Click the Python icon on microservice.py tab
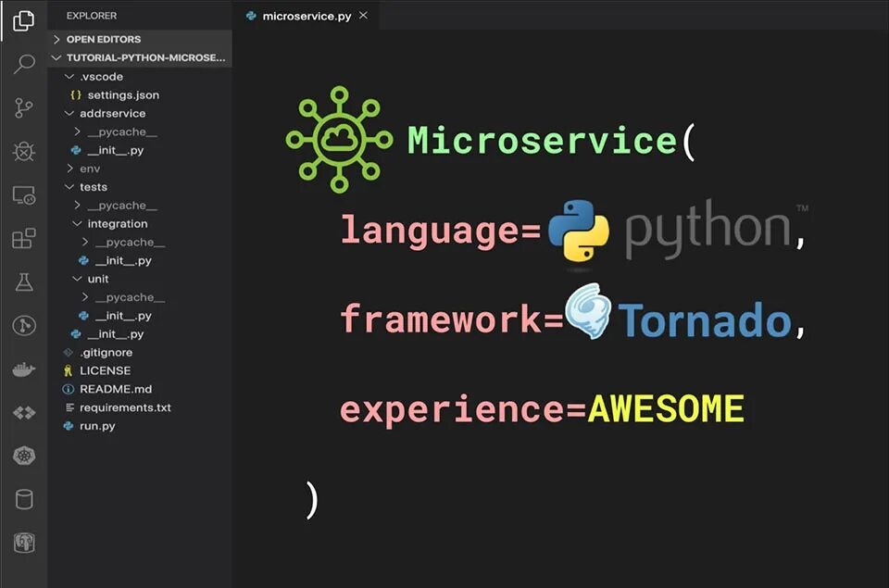Screen dimensions: 889x588 251,16
